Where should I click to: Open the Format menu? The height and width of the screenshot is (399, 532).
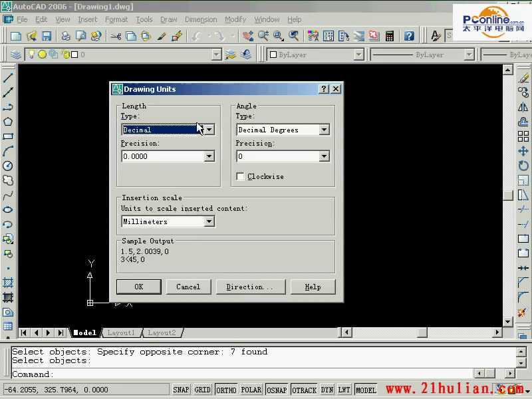pos(116,19)
